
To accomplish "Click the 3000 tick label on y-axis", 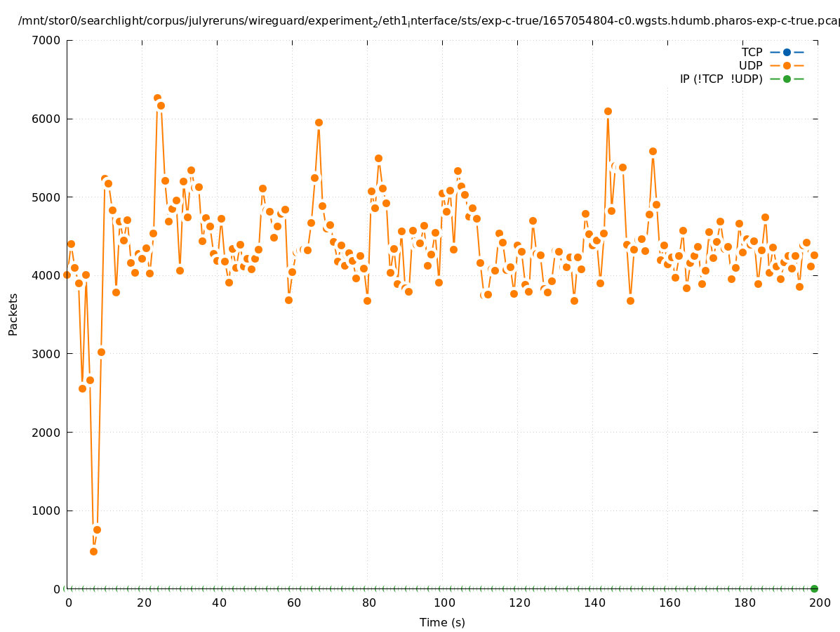I will [47, 354].
